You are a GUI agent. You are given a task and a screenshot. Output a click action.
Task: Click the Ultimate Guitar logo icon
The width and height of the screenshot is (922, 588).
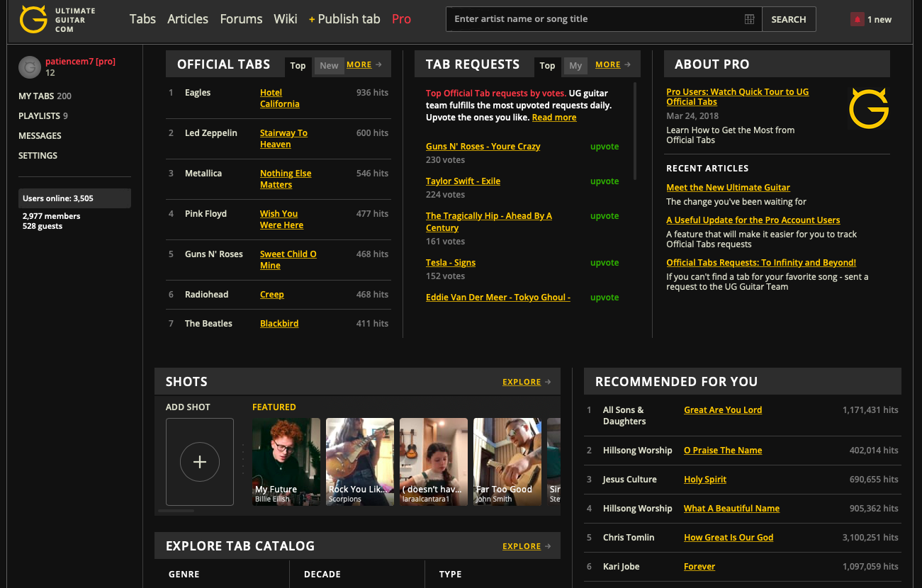click(33, 19)
